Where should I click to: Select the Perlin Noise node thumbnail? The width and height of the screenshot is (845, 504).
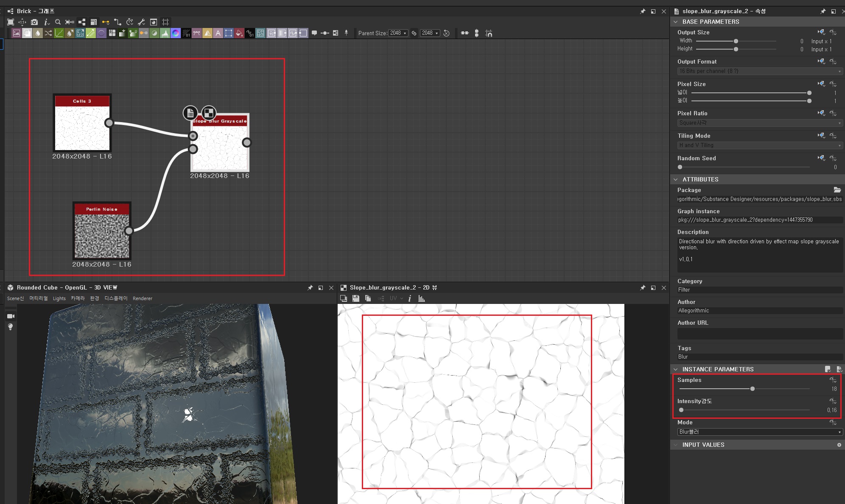point(102,236)
